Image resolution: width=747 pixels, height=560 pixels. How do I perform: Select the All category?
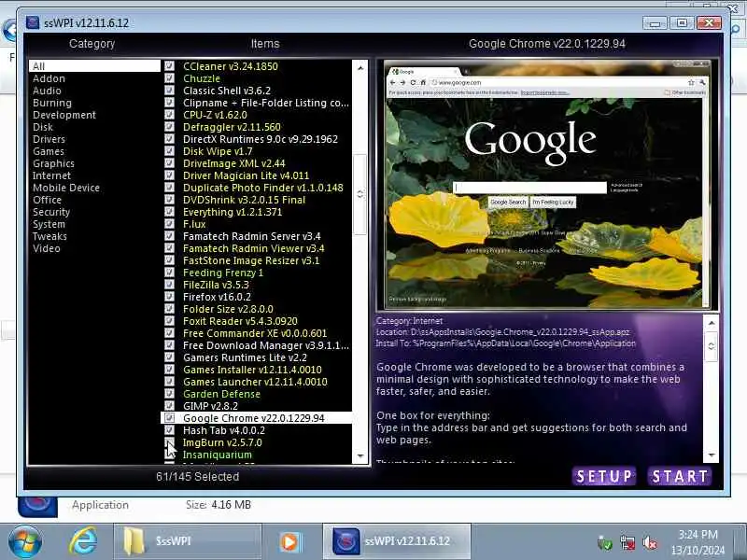94,65
